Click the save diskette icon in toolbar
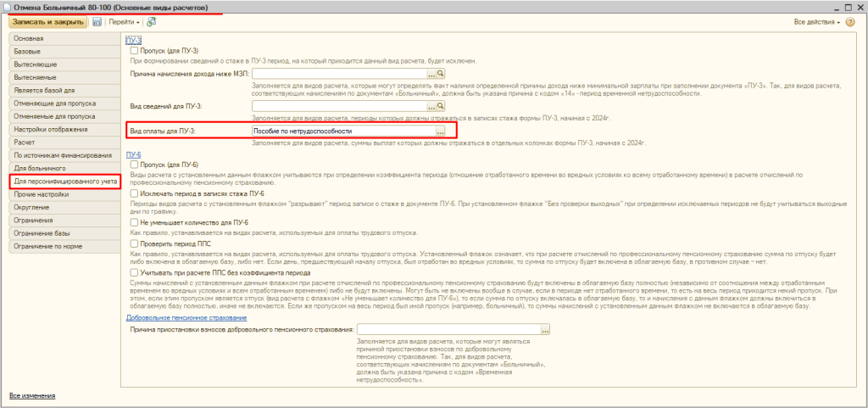Screen dimensions: 868x408 97,21
